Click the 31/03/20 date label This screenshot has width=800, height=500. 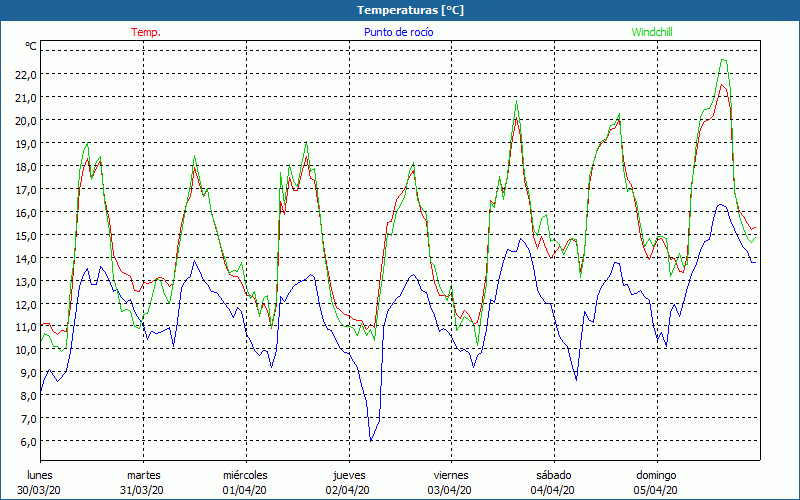pyautogui.click(x=142, y=490)
